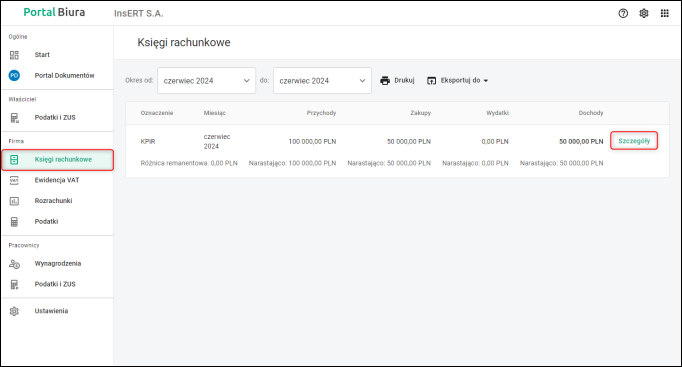The image size is (682, 367).
Task: Click the Dochody column header
Action: point(591,113)
